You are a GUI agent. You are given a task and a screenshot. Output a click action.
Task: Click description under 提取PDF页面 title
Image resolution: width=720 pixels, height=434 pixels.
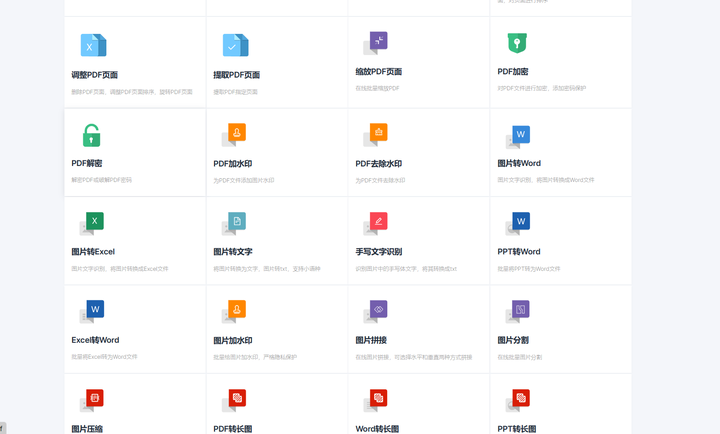[235, 92]
